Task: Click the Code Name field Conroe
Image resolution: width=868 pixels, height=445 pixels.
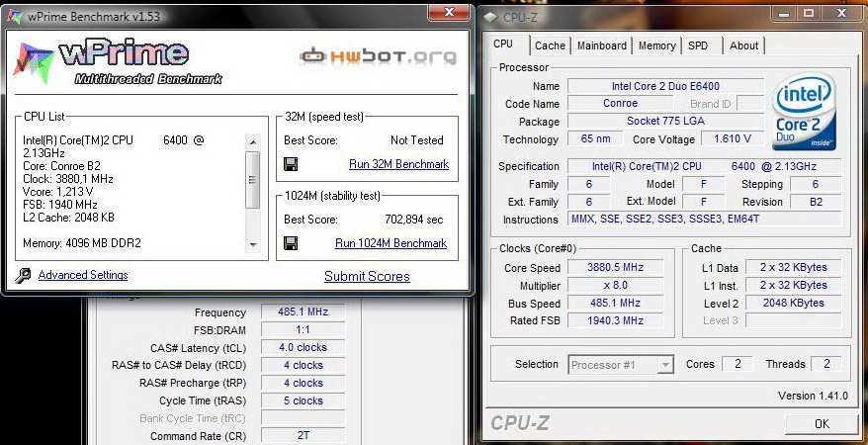Action: pyautogui.click(x=620, y=104)
